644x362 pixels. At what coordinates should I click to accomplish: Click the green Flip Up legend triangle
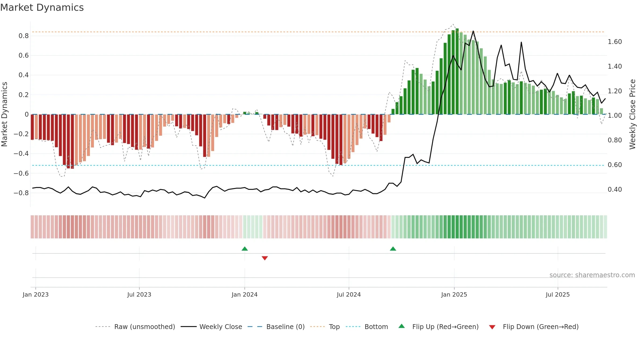[402, 326]
